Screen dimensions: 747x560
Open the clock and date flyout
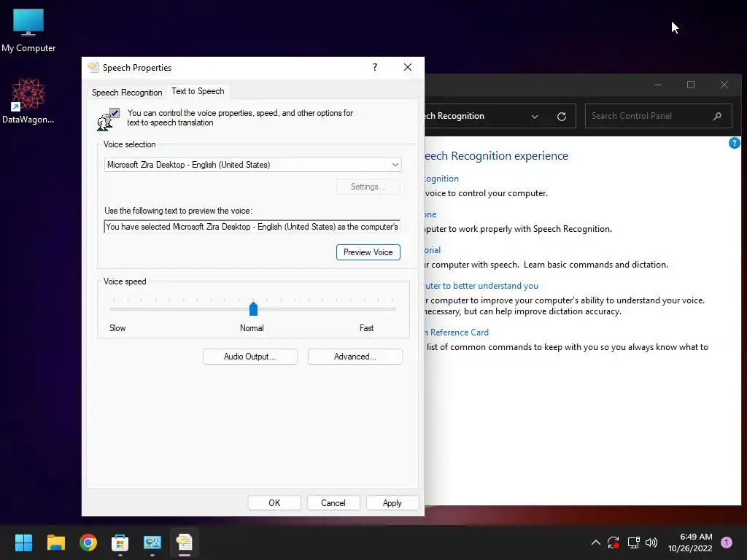click(x=690, y=542)
